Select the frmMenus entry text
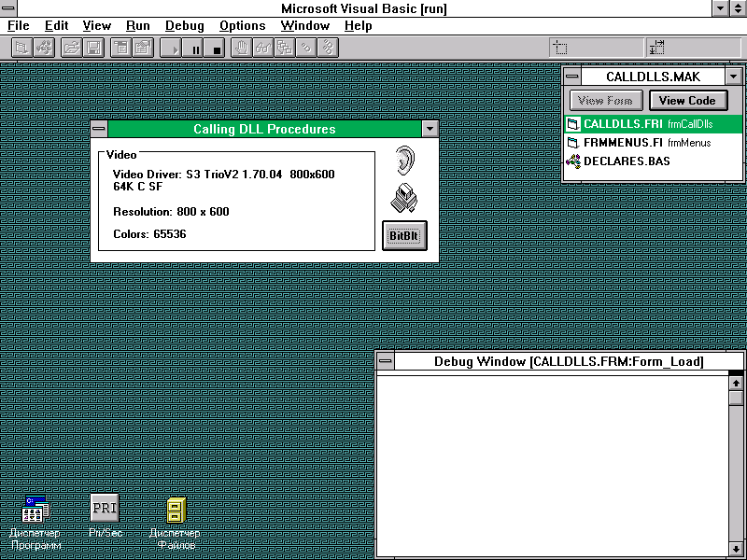 coord(689,143)
